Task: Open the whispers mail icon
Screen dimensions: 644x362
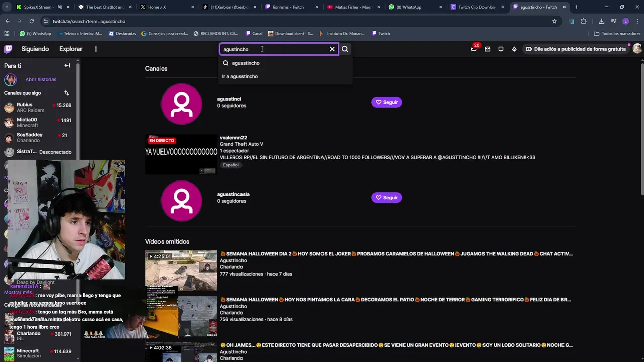Action: click(x=487, y=49)
